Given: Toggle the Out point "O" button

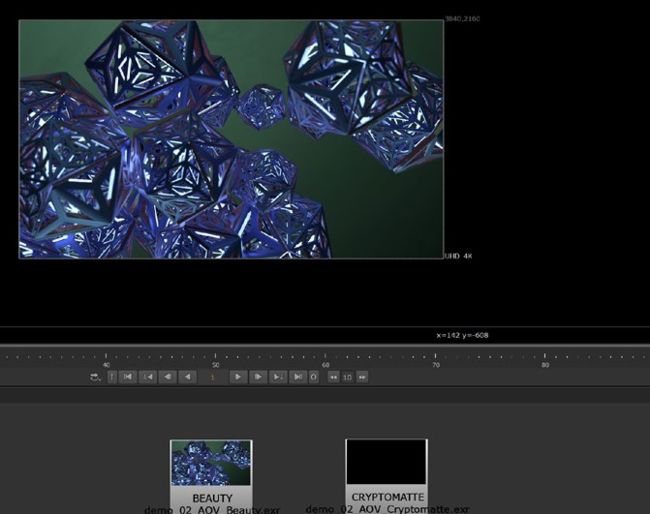Looking at the screenshot, I should click(x=314, y=377).
